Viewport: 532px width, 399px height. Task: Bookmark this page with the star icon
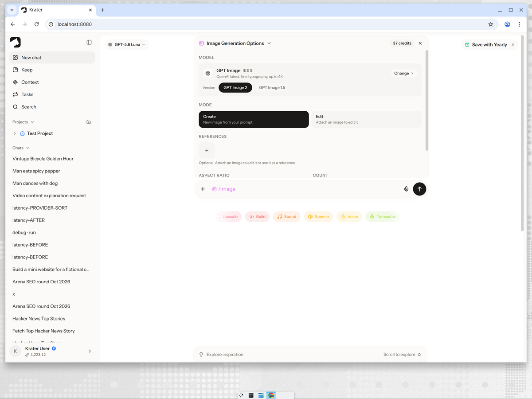491,24
